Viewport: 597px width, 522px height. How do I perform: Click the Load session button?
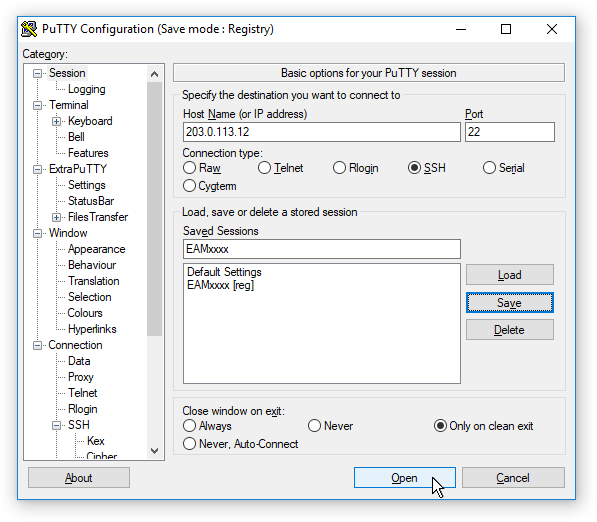coord(510,275)
